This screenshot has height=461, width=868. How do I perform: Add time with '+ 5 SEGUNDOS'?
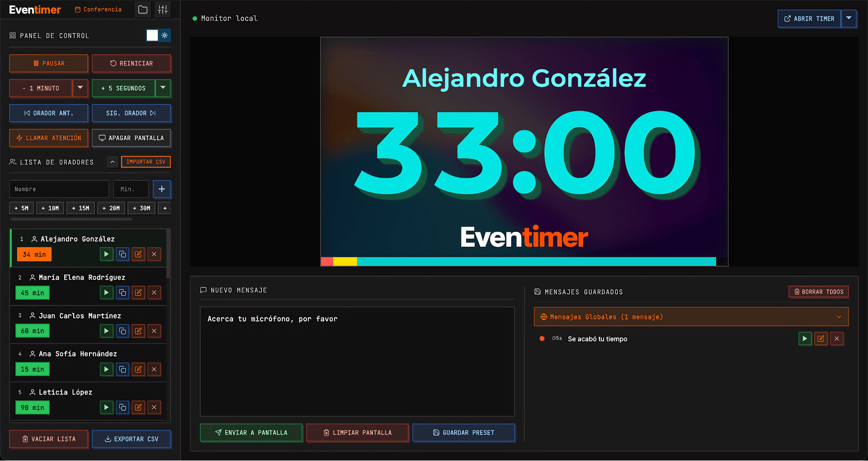pos(123,88)
